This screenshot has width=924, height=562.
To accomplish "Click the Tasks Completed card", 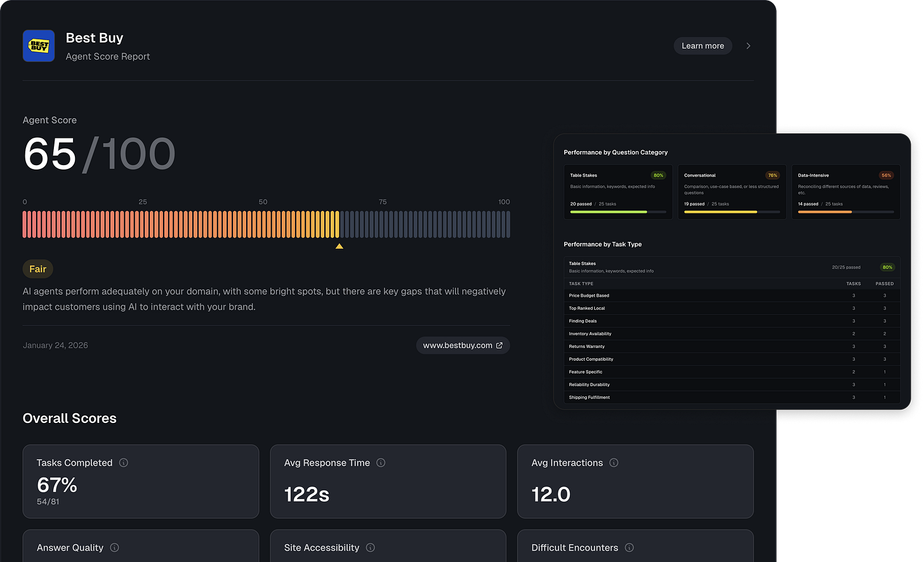I will [x=141, y=481].
